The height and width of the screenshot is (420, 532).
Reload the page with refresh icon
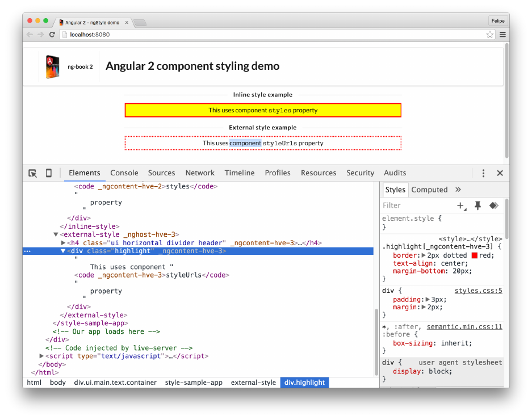coord(52,35)
